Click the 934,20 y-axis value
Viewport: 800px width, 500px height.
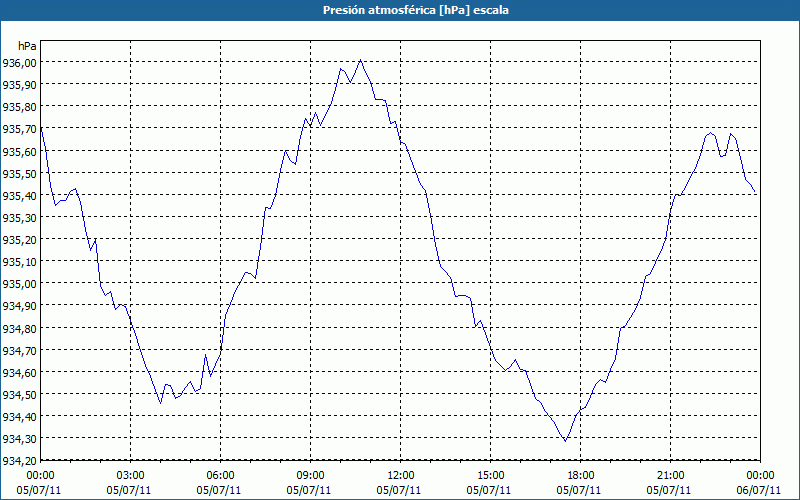(19, 461)
